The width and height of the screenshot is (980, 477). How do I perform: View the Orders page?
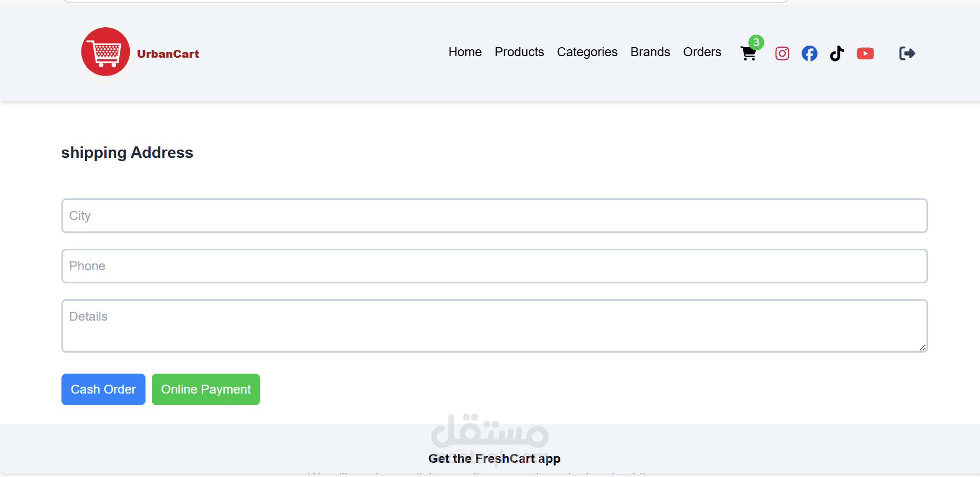click(702, 52)
